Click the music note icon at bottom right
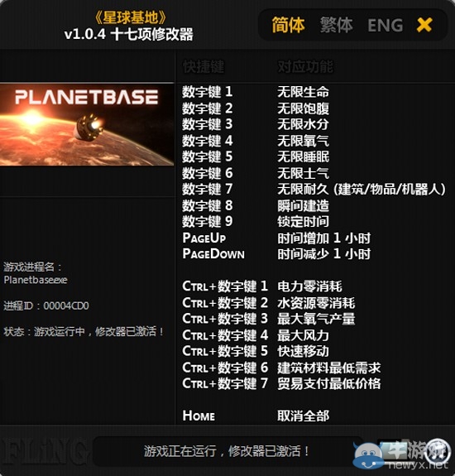The height and width of the screenshot is (476, 455). (438, 452)
